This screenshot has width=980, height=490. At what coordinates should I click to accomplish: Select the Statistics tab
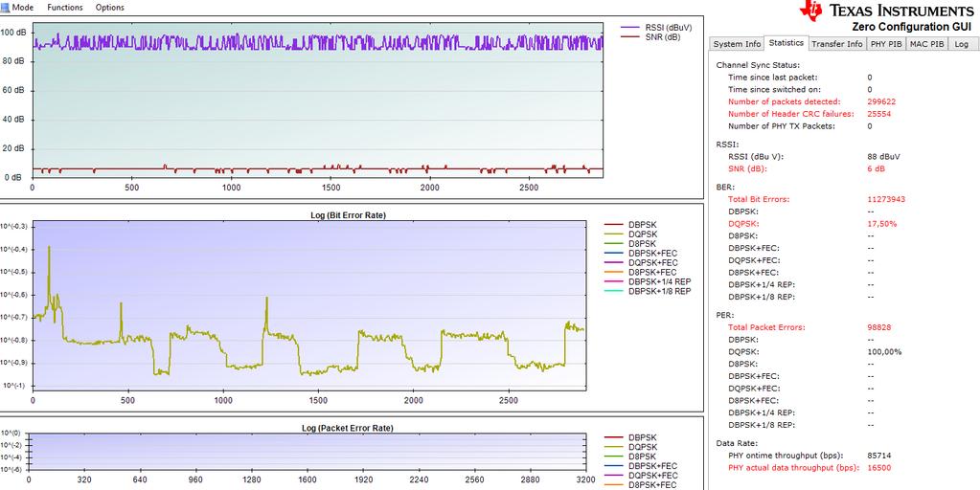[786, 43]
